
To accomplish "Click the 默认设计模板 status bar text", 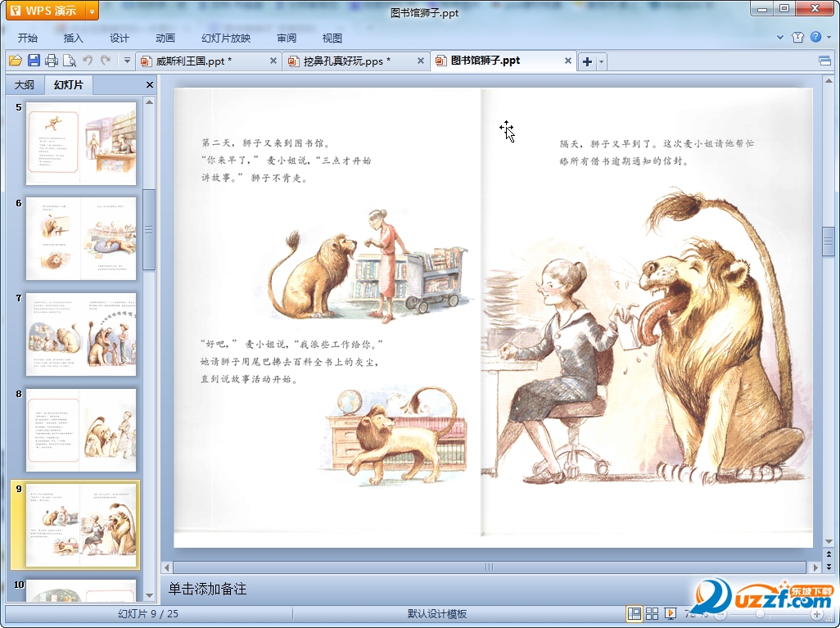I will tap(437, 614).
